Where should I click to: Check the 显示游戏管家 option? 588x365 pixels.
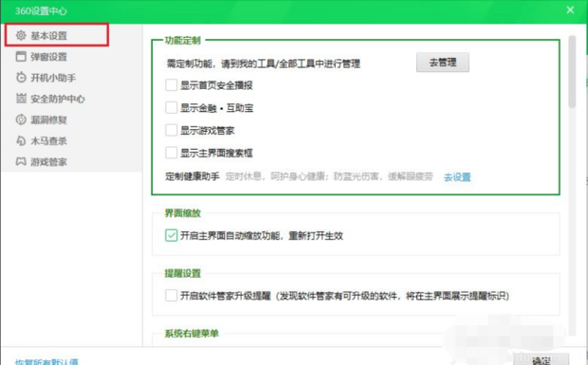coord(171,130)
